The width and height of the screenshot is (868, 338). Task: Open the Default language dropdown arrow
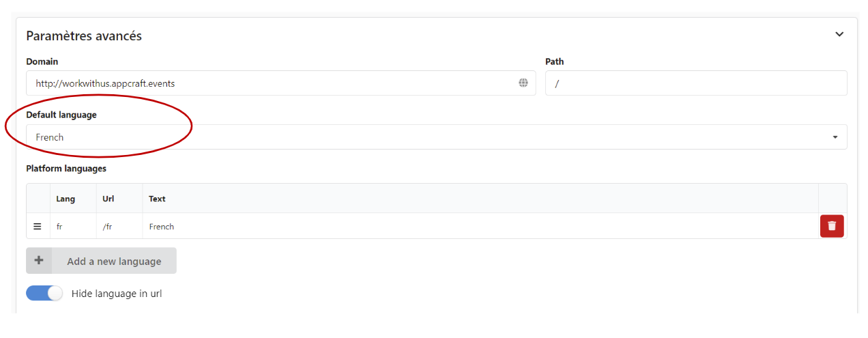[835, 137]
